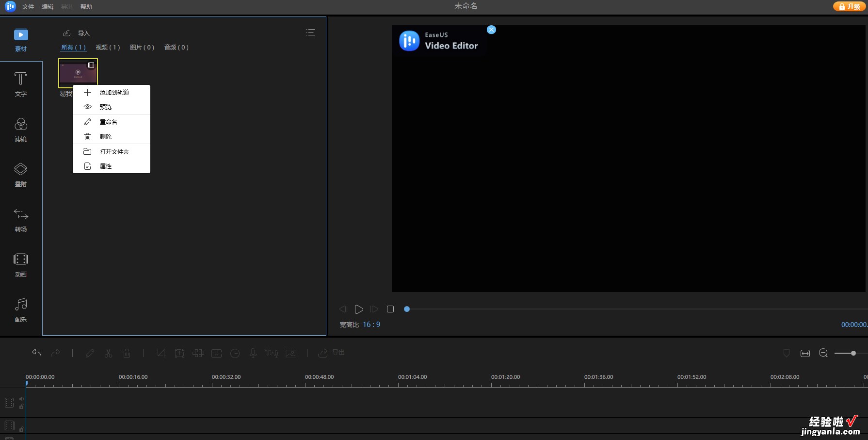Click the list view icon in media panel
Image resolution: width=868 pixels, height=440 pixels.
coord(310,33)
